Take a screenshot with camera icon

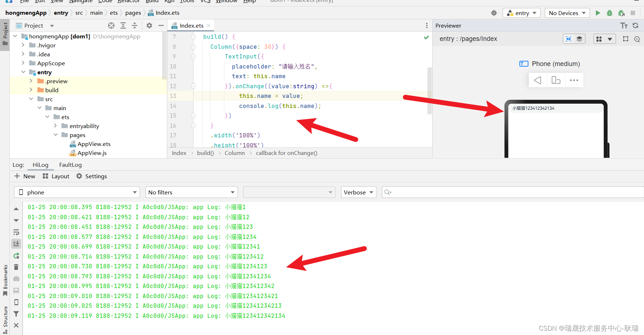[x=16, y=279]
